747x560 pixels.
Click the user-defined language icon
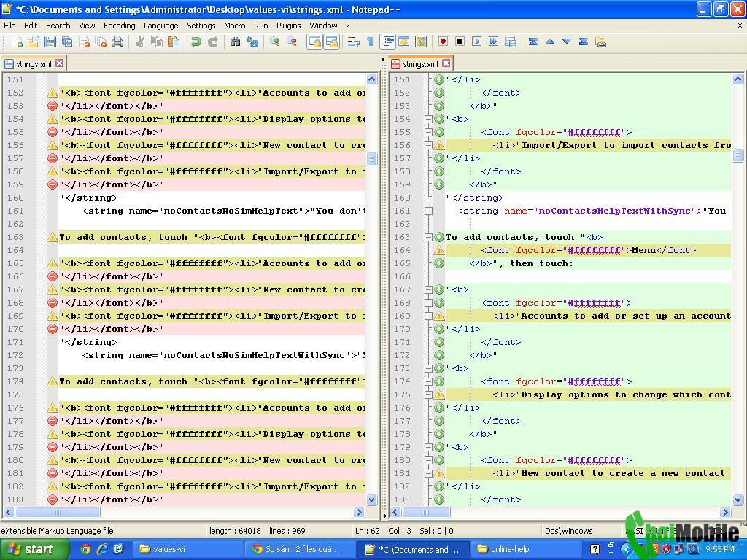click(x=404, y=42)
